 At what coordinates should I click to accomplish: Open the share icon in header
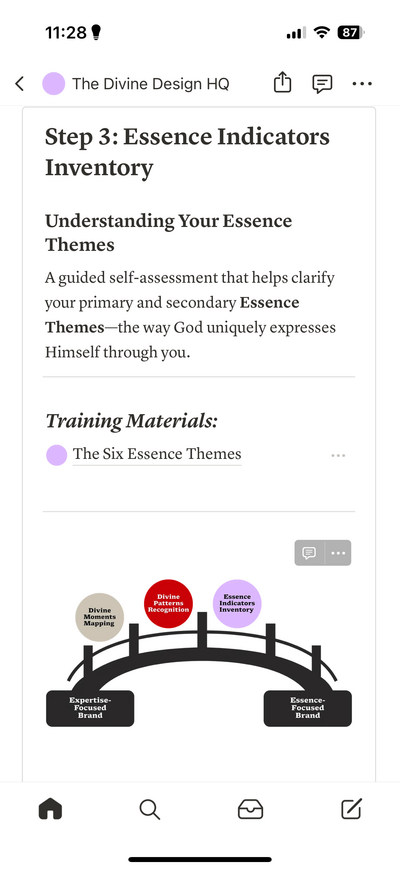click(282, 83)
